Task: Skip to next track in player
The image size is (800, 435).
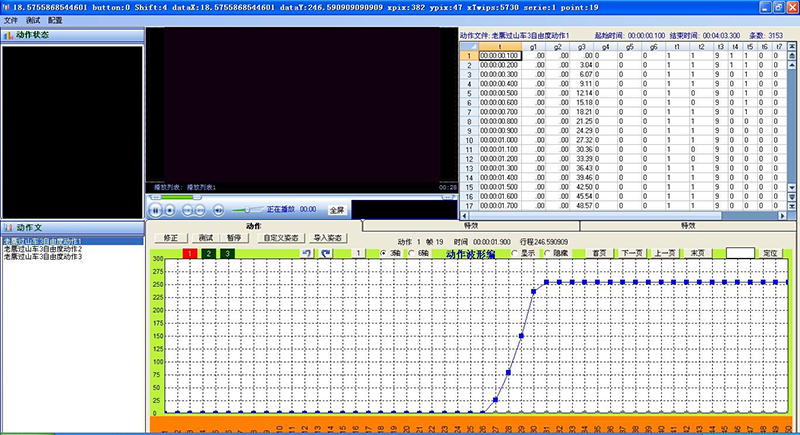Action: 202,210
